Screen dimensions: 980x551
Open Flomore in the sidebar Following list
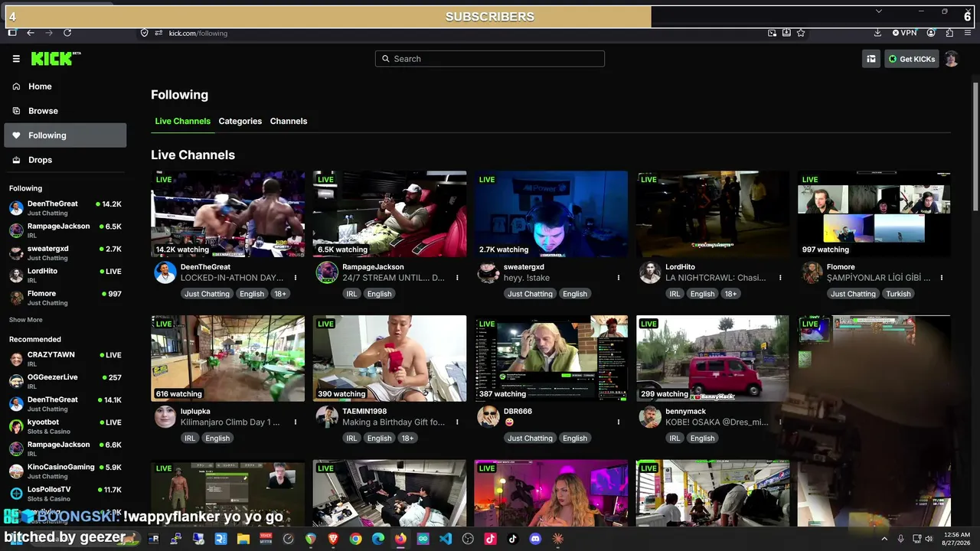(65, 298)
